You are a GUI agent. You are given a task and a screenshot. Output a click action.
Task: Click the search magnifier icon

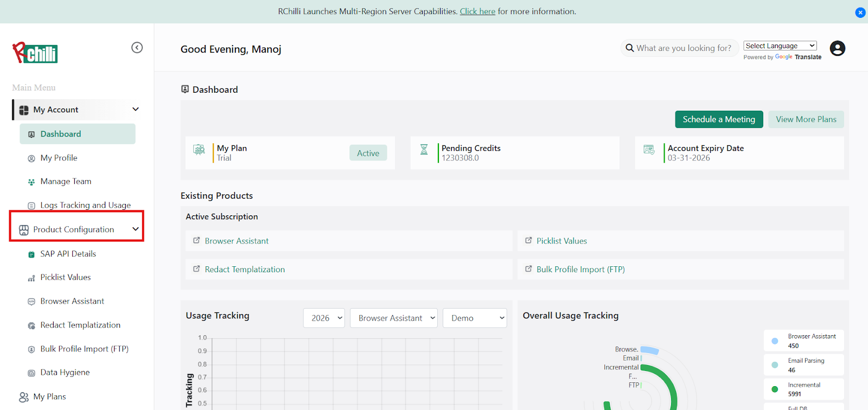tap(629, 48)
